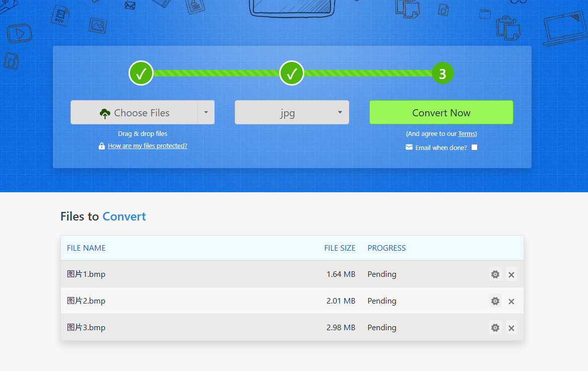
Task: Click the Choose Files button
Action: [x=134, y=112]
